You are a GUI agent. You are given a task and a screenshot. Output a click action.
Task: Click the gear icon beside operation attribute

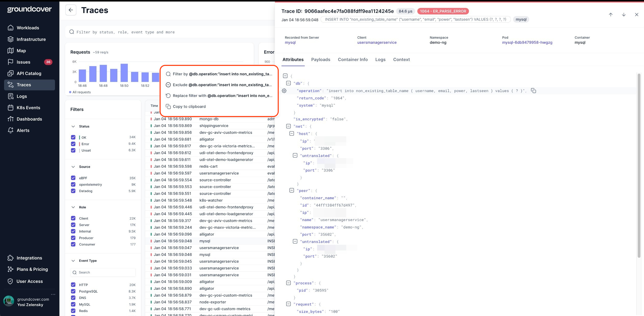pos(284,91)
